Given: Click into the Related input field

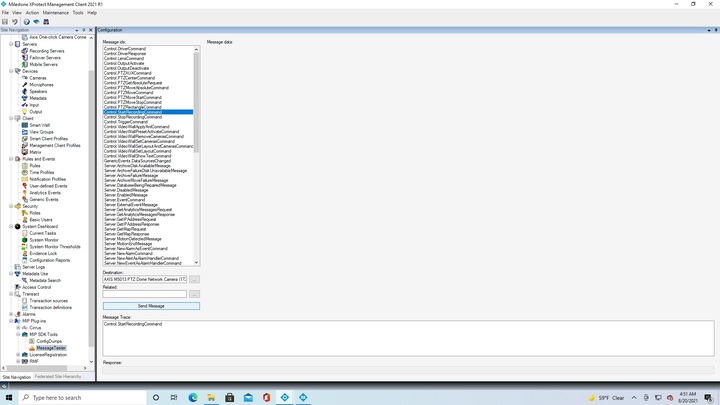Looking at the screenshot, I should coord(145,294).
